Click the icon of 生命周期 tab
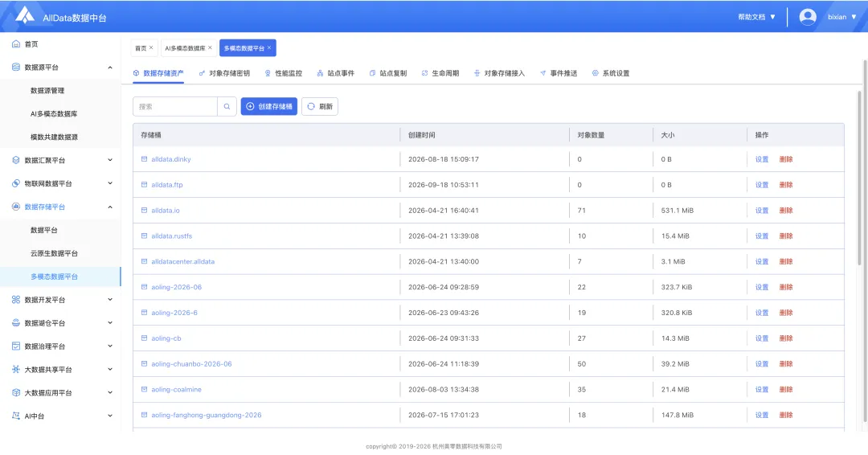The width and height of the screenshot is (868, 455). pos(424,73)
